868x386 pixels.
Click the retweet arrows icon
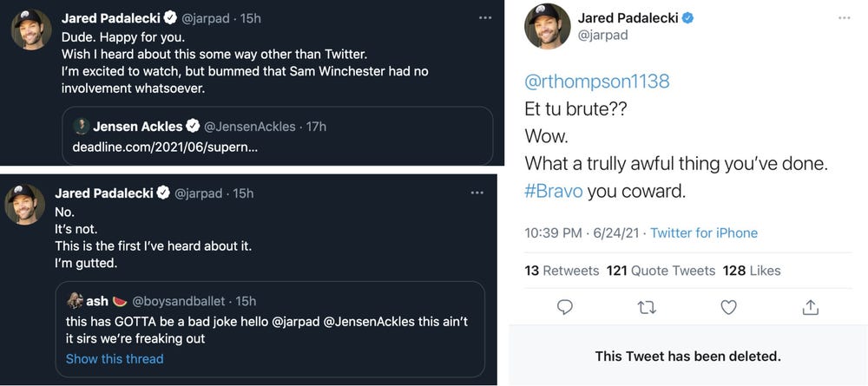[647, 307]
